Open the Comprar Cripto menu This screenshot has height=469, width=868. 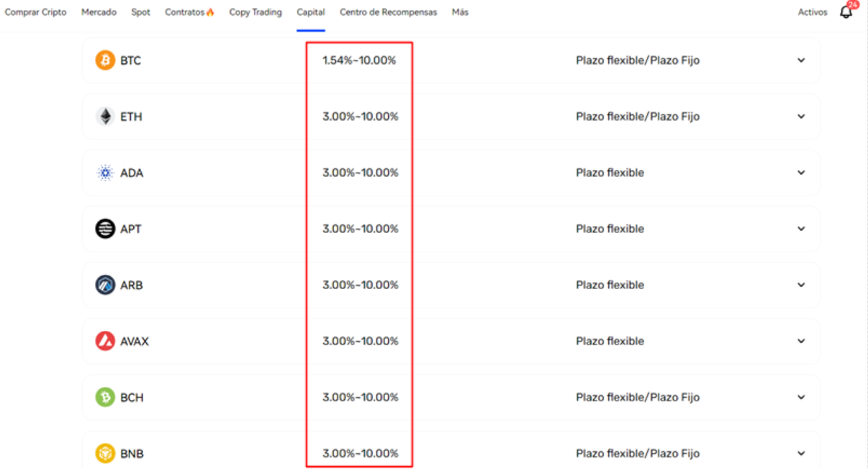[x=35, y=12]
